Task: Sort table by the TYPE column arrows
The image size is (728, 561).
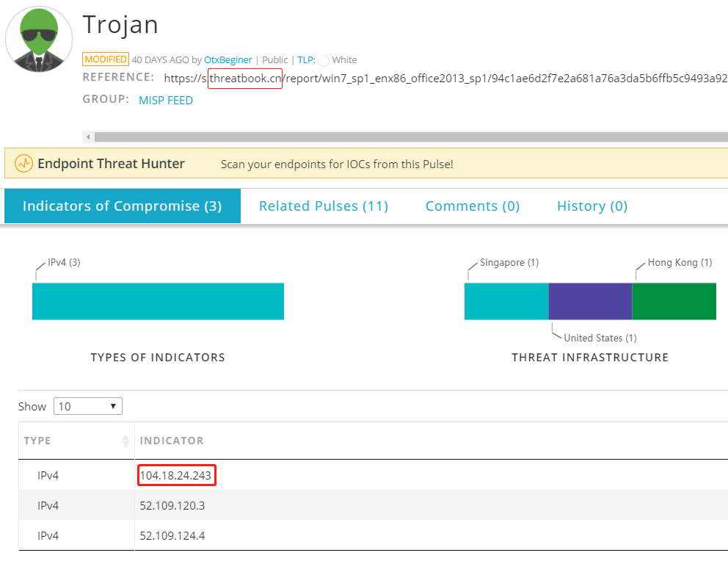Action: click(x=125, y=441)
